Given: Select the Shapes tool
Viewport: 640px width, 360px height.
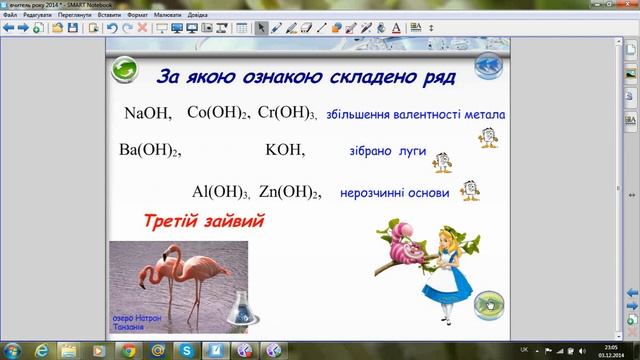Looking at the screenshot, I should [x=336, y=28].
